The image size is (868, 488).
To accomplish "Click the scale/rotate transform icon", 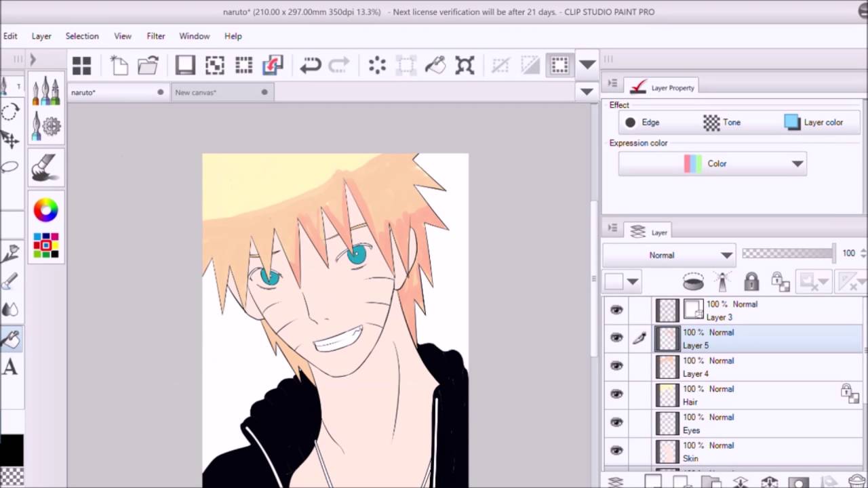I will click(465, 65).
